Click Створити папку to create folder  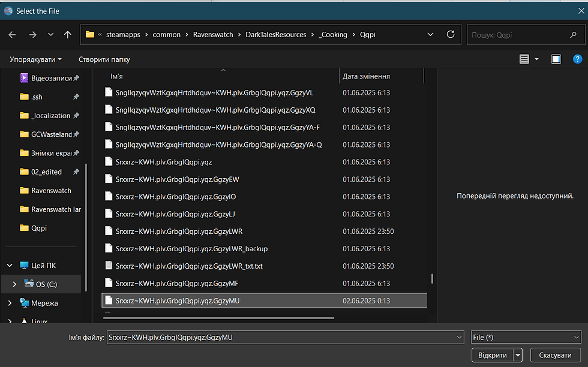(104, 59)
